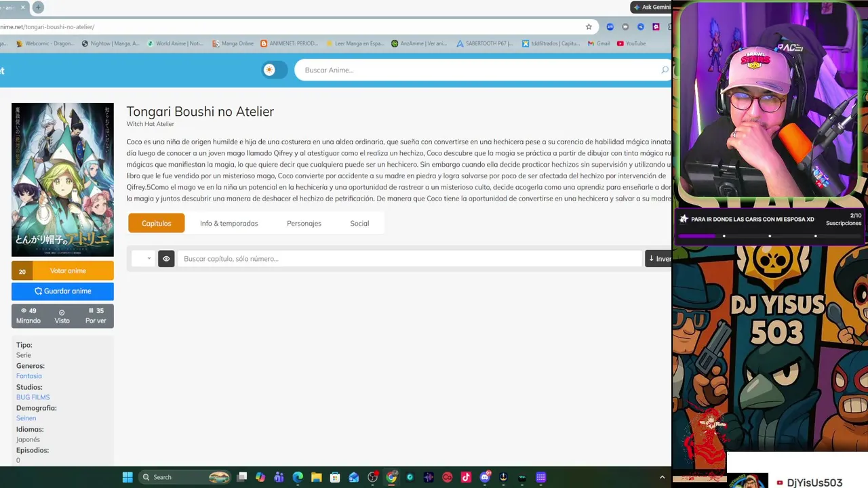Open the YouTube bookmark
868x488 pixels.
pos(631,43)
